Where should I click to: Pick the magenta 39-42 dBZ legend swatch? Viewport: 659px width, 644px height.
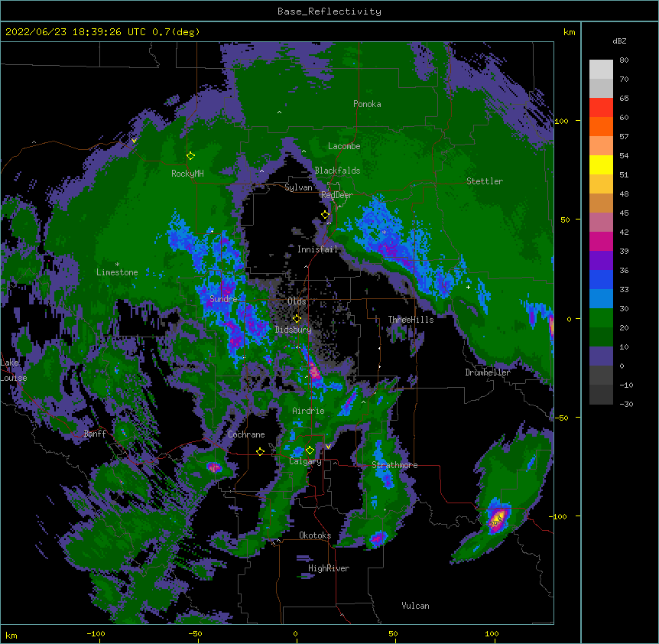tap(601, 241)
